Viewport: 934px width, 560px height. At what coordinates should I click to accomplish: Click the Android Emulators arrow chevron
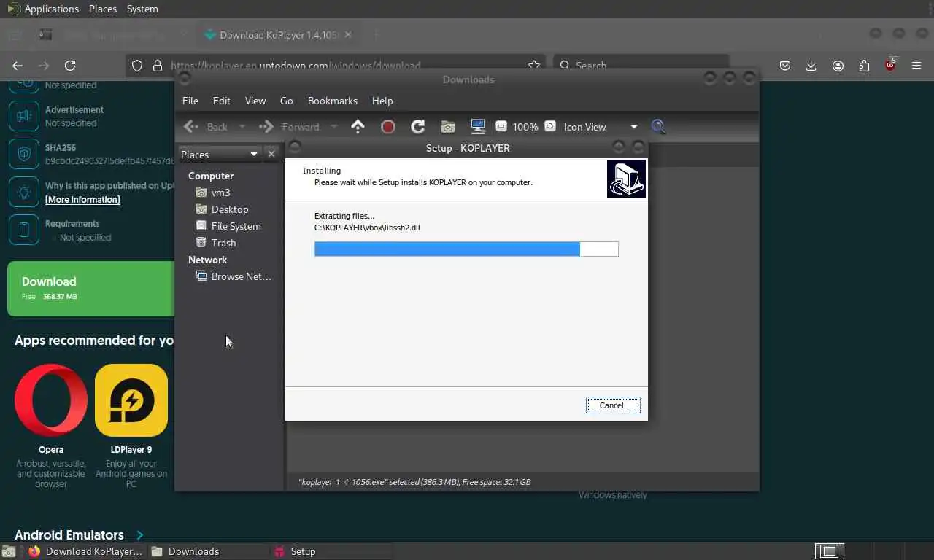(139, 535)
